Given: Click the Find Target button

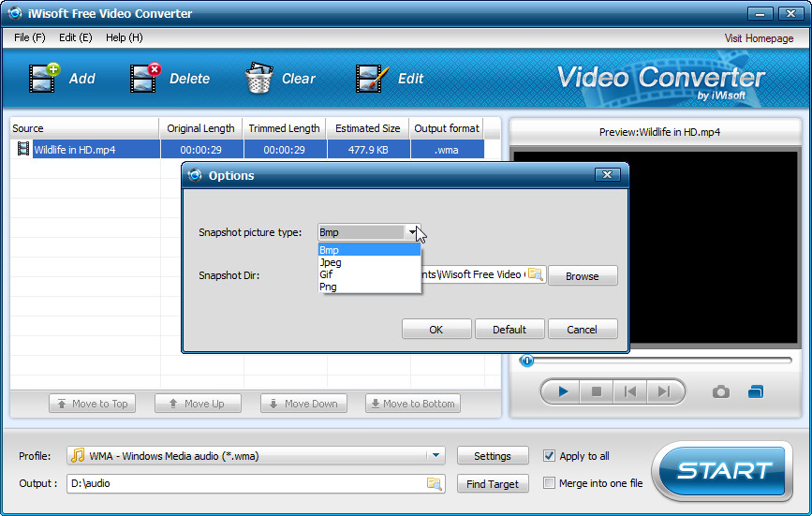Looking at the screenshot, I should point(493,483).
